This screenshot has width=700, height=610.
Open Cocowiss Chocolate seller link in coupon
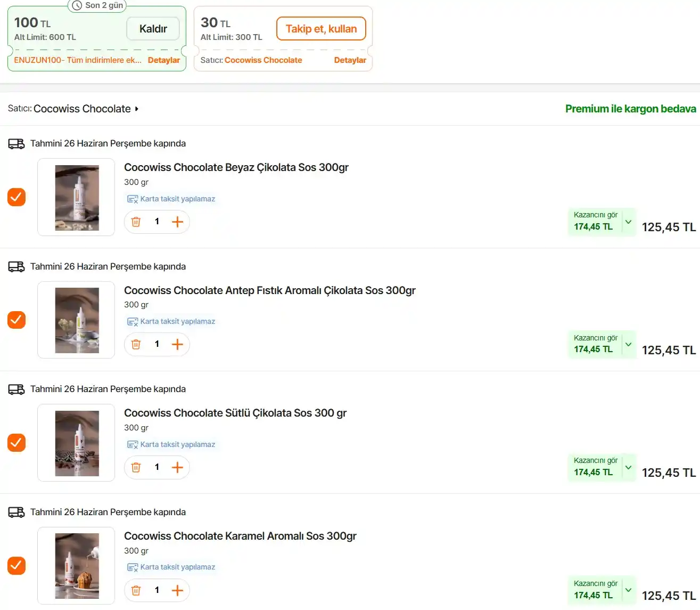(263, 60)
